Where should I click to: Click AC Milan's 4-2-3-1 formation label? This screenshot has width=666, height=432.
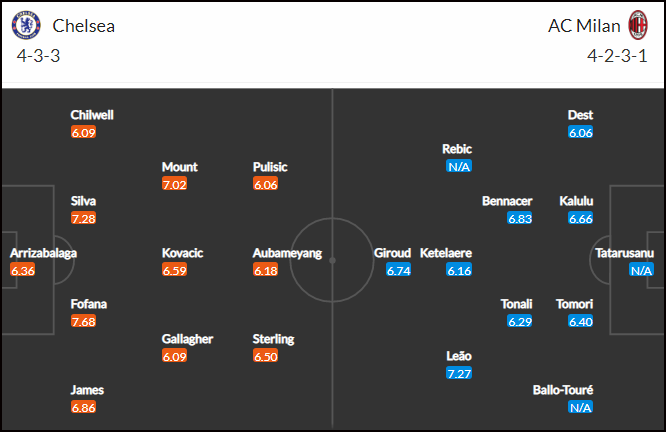point(617,56)
